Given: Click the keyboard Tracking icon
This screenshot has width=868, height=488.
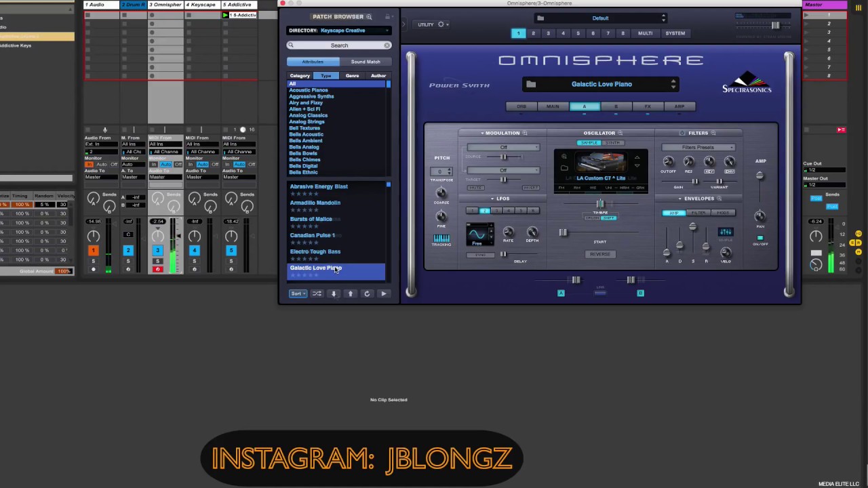Looking at the screenshot, I should 441,239.
